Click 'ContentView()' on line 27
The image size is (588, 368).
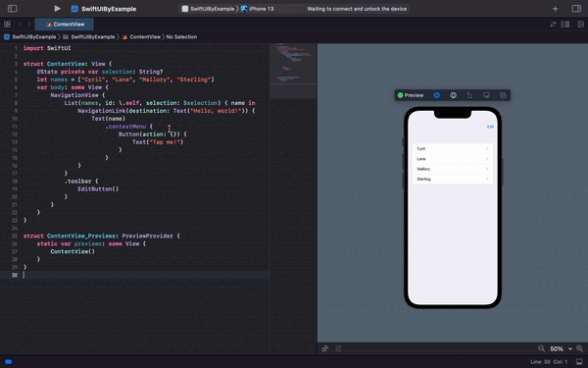coord(73,251)
